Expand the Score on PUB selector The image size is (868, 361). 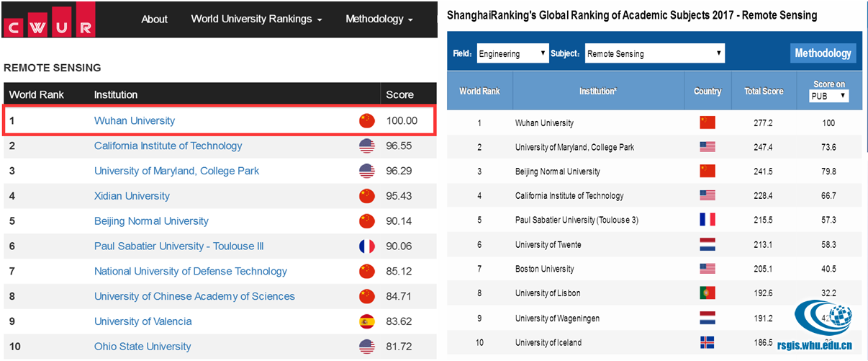pos(829,96)
